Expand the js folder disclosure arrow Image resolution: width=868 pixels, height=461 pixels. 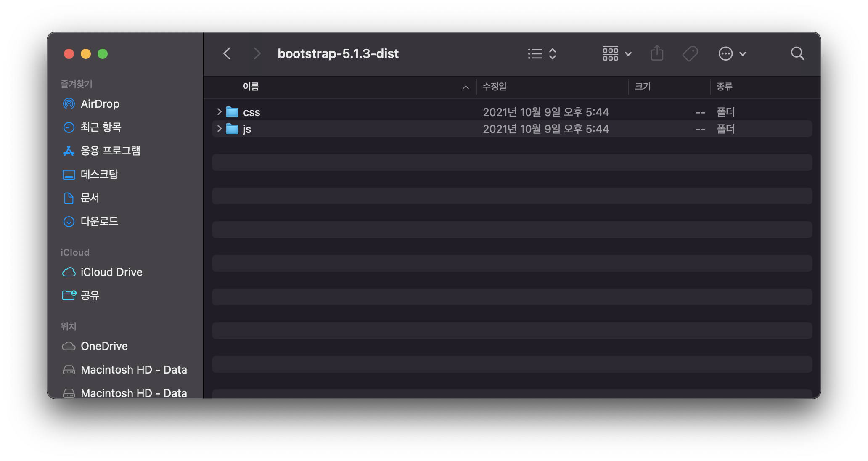click(219, 129)
